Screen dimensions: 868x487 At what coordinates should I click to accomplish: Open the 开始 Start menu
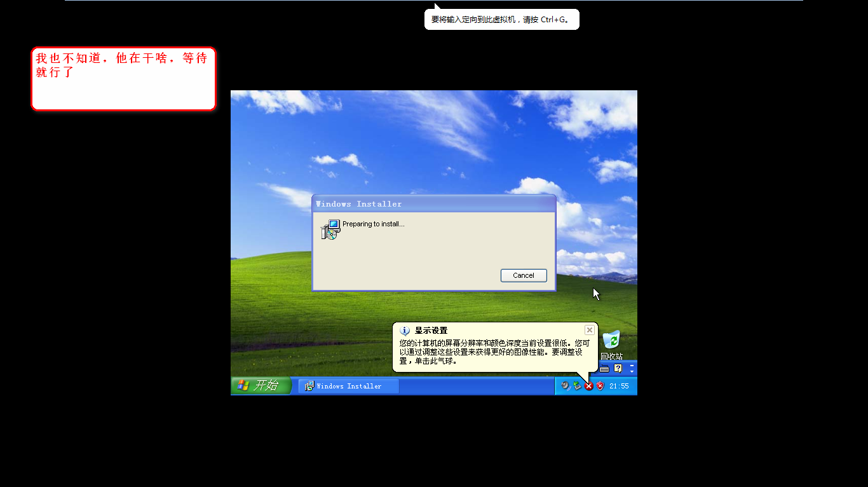coord(261,385)
